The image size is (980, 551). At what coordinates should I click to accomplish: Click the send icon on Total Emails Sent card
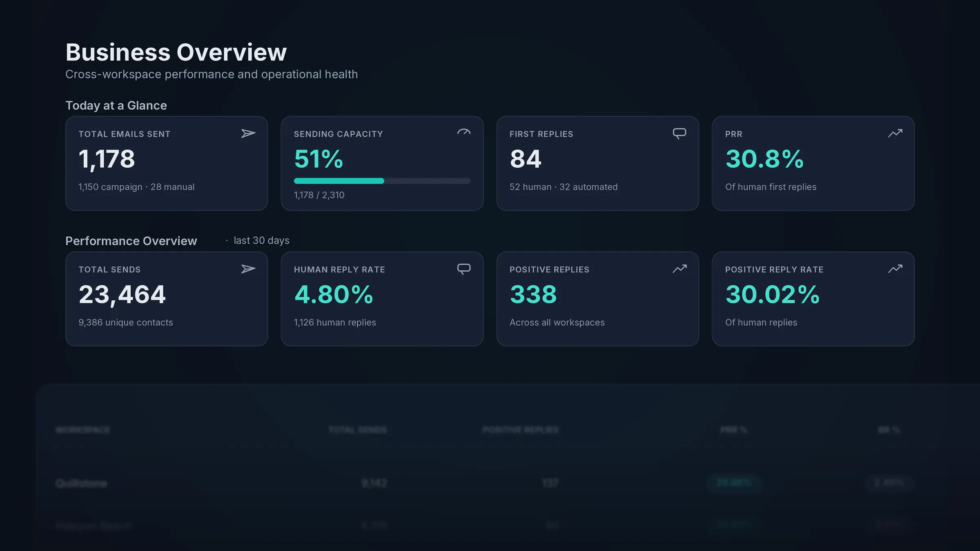point(248,133)
